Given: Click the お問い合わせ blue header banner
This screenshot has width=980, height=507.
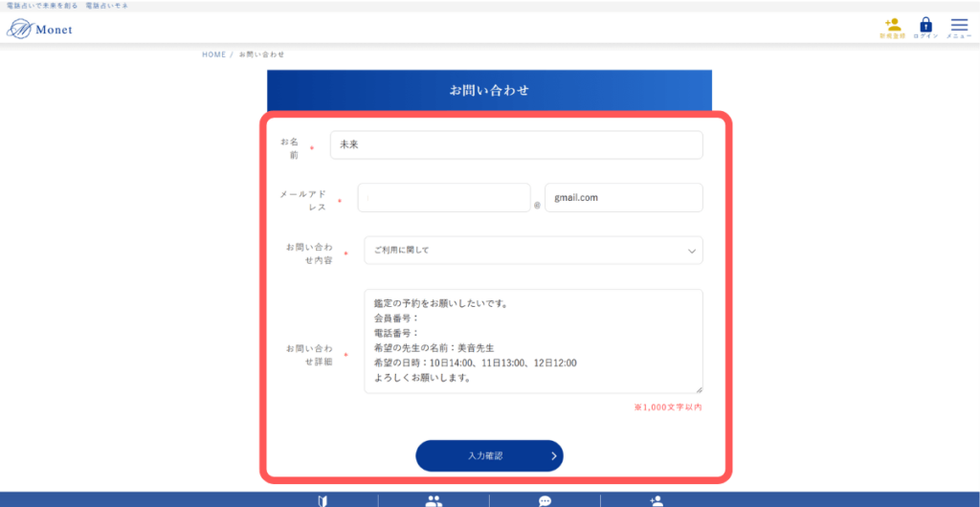Looking at the screenshot, I should tap(489, 91).
